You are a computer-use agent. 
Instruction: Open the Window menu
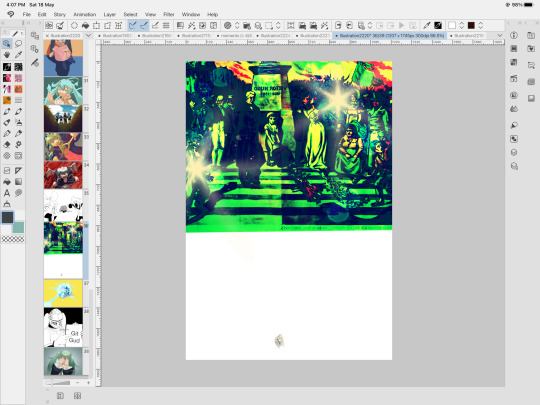[191, 14]
